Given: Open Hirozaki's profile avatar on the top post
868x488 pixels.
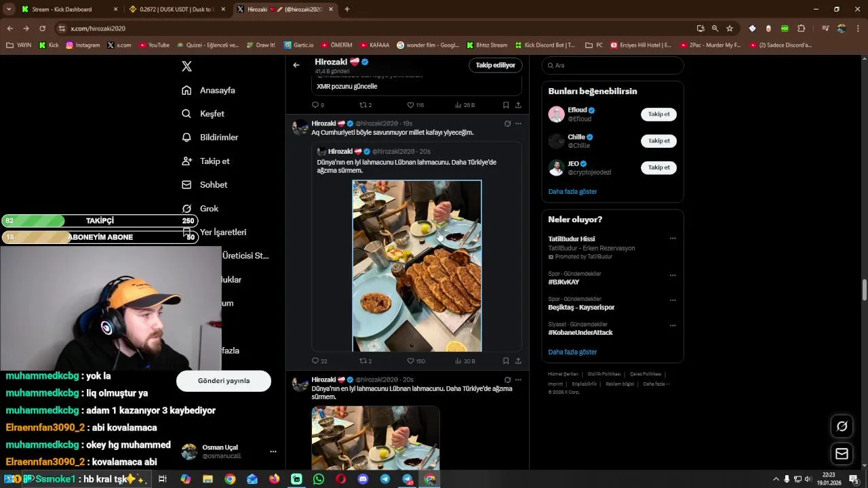Looking at the screenshot, I should [x=300, y=127].
